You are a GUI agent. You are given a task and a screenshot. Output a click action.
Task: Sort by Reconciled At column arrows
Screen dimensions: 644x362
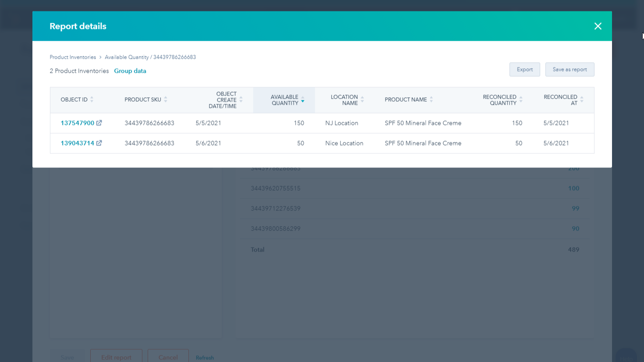tap(582, 100)
